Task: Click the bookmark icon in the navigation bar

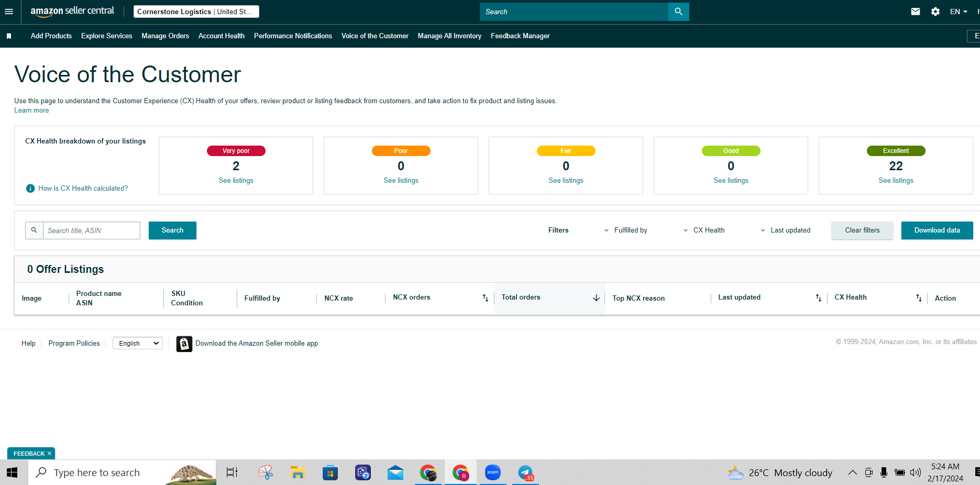Action: (x=9, y=36)
